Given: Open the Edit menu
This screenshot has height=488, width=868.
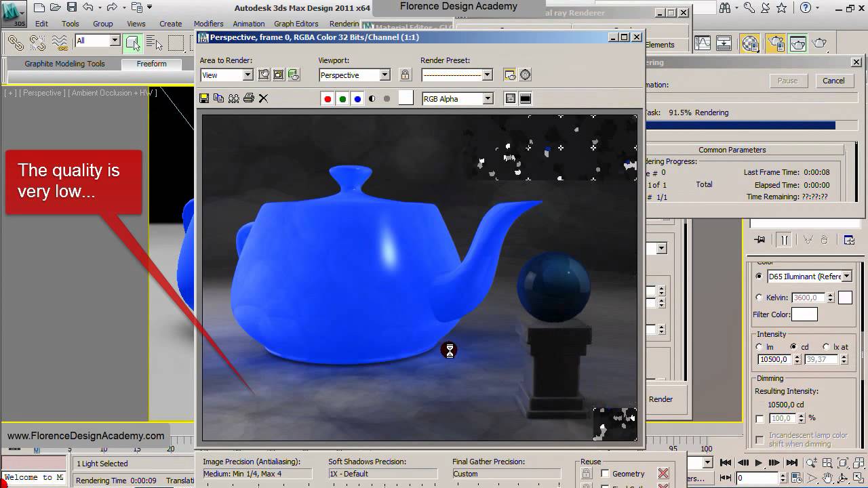Looking at the screenshot, I should 42,24.
